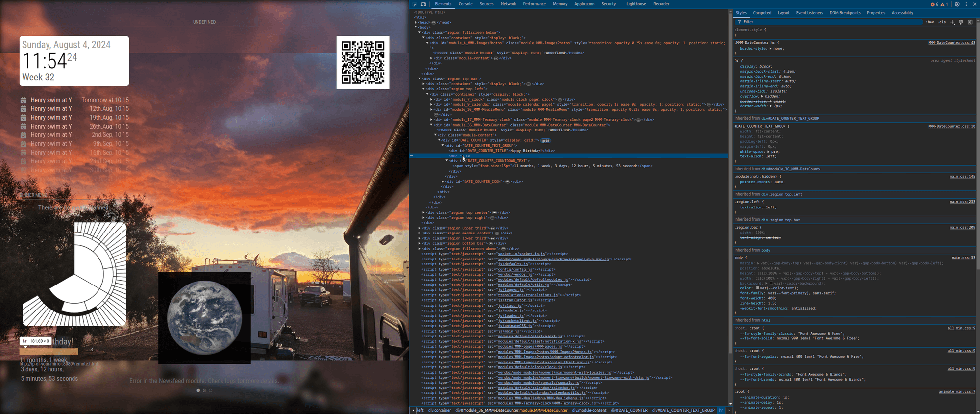The width and height of the screenshot is (980, 414).
Task: Open main.css:233 source link
Action: pos(962,202)
